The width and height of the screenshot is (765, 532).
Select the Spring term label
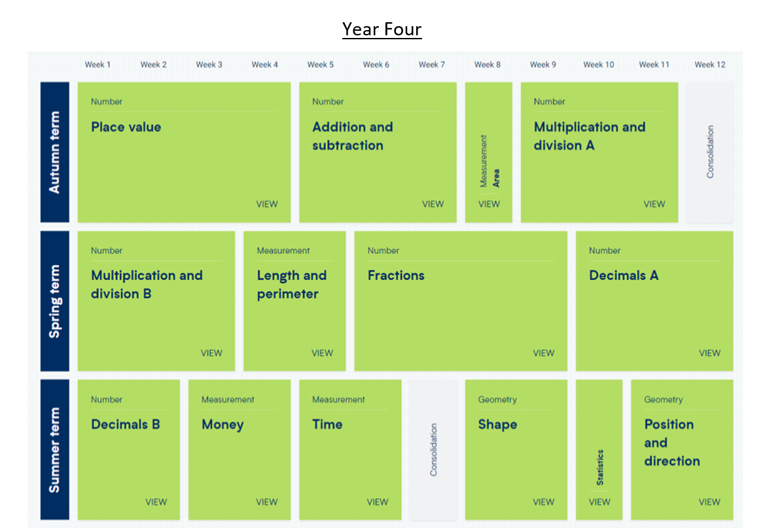55,301
